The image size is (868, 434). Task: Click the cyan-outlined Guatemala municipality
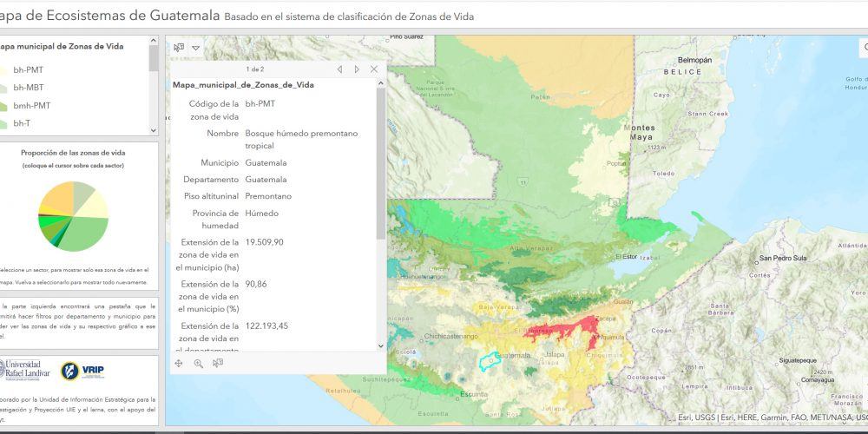point(490,361)
